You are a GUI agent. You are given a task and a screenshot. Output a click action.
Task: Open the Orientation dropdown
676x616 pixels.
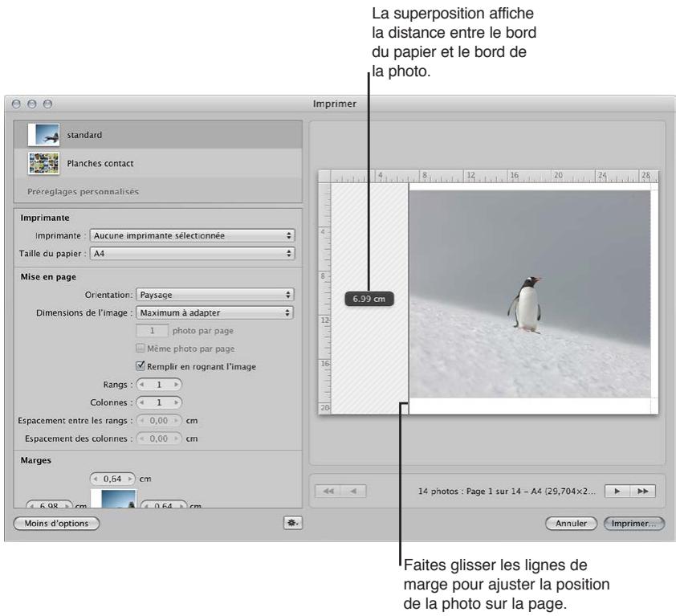coord(214,295)
